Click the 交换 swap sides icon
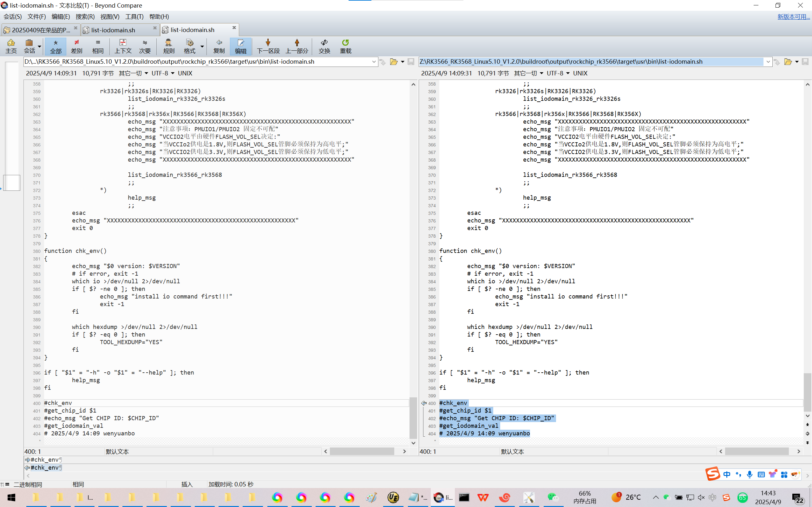The height and width of the screenshot is (507, 812). 324,46
